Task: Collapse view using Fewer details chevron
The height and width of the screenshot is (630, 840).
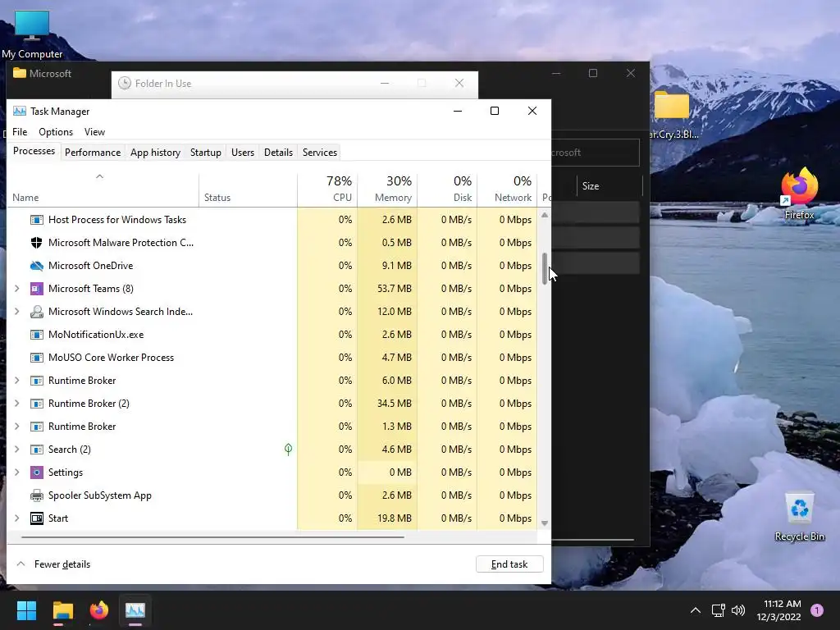Action: 21,564
